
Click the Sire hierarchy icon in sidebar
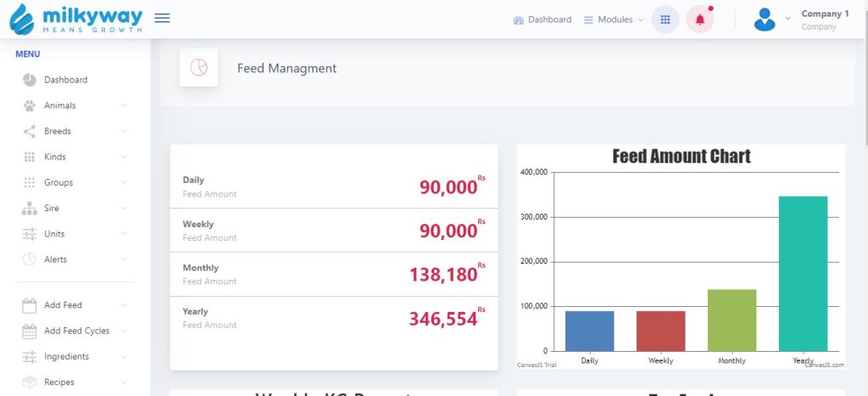[x=30, y=209]
